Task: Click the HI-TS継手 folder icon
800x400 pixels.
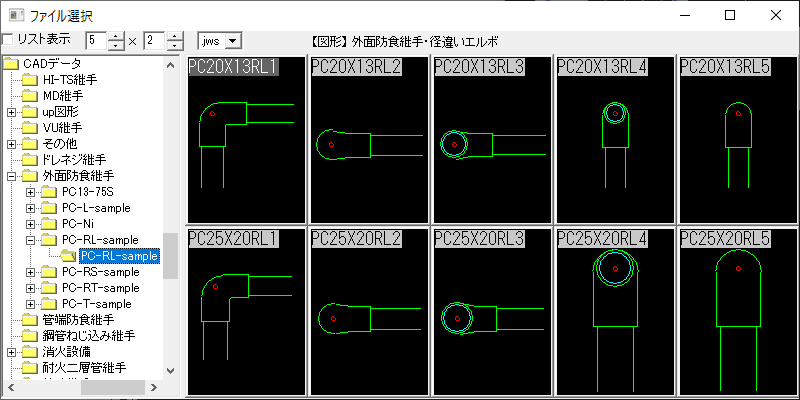Action: (30, 80)
